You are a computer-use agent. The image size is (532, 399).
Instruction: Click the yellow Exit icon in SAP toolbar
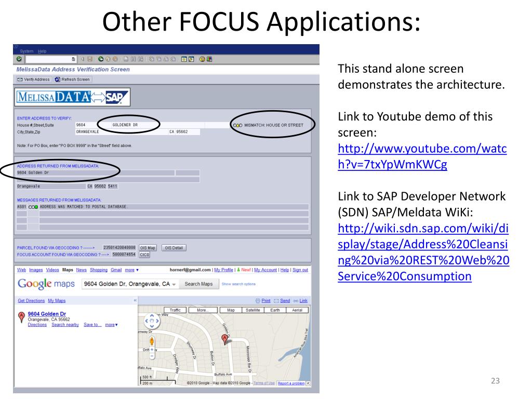tap(108, 59)
